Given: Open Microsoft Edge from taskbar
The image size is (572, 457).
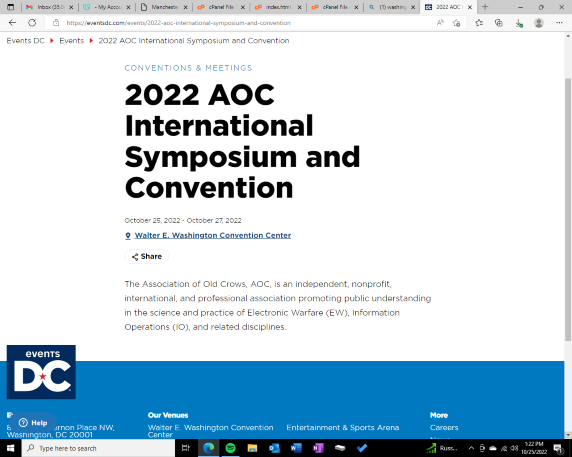Looking at the screenshot, I should coord(209,448).
